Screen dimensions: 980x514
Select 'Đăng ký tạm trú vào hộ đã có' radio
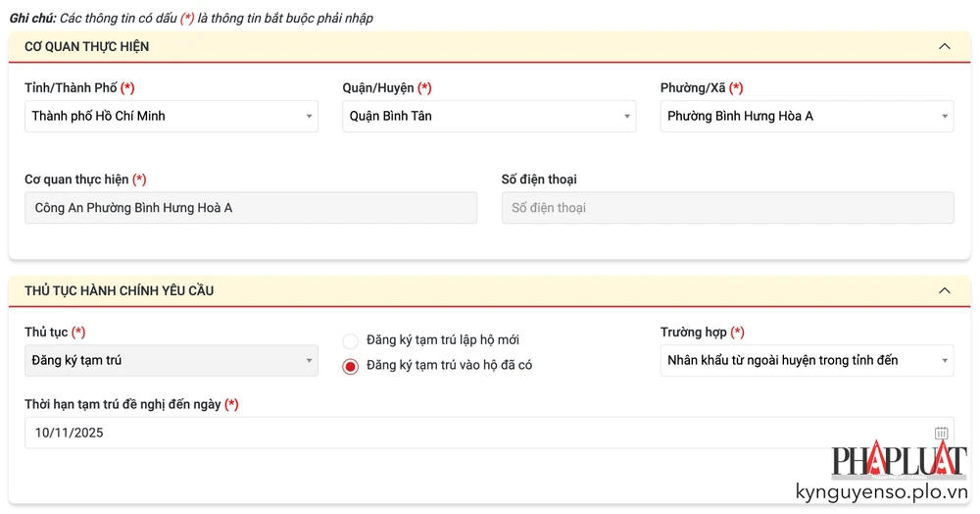(x=351, y=366)
